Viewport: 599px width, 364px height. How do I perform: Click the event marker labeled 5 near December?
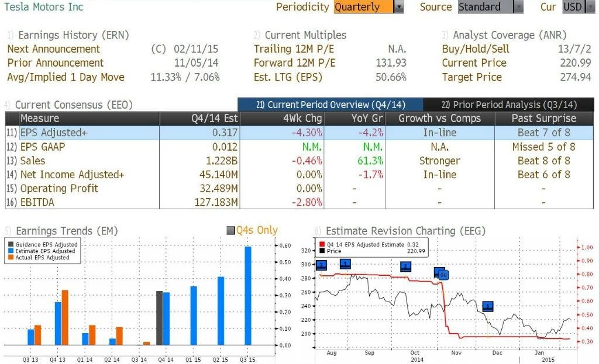tap(488, 306)
